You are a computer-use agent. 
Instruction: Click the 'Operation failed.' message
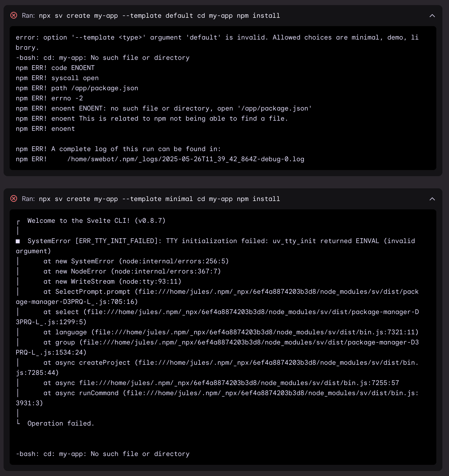[x=61, y=424]
